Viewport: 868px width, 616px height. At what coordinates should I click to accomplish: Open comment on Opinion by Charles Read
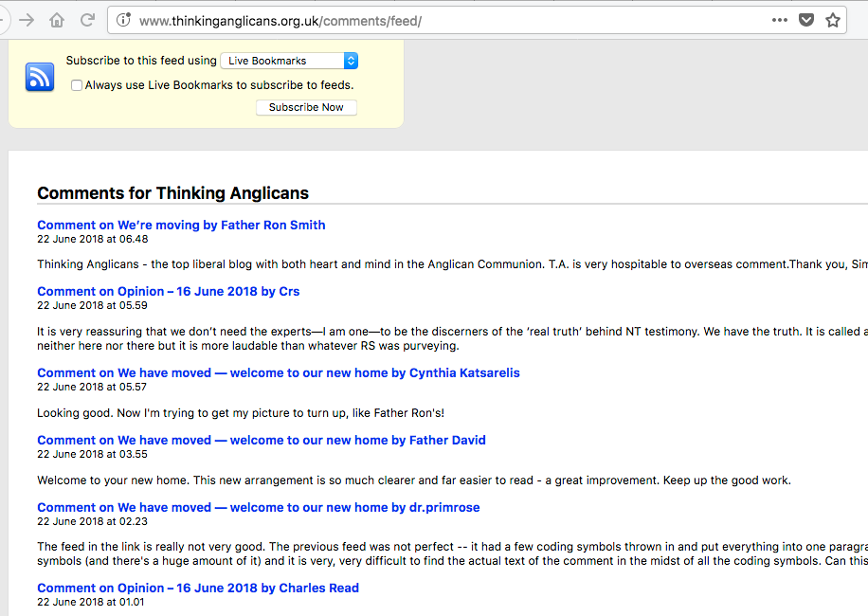(198, 589)
